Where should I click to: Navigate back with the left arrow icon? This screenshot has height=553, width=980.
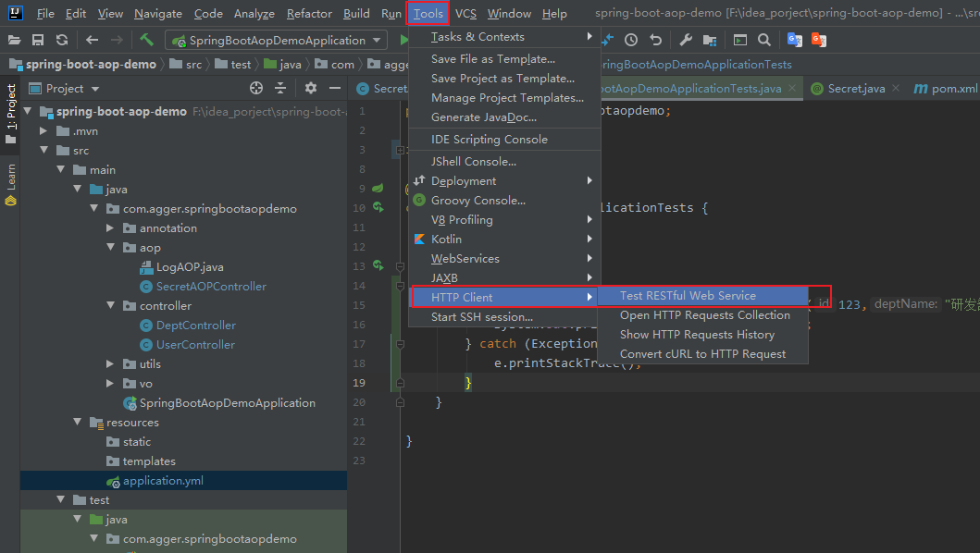tap(92, 40)
